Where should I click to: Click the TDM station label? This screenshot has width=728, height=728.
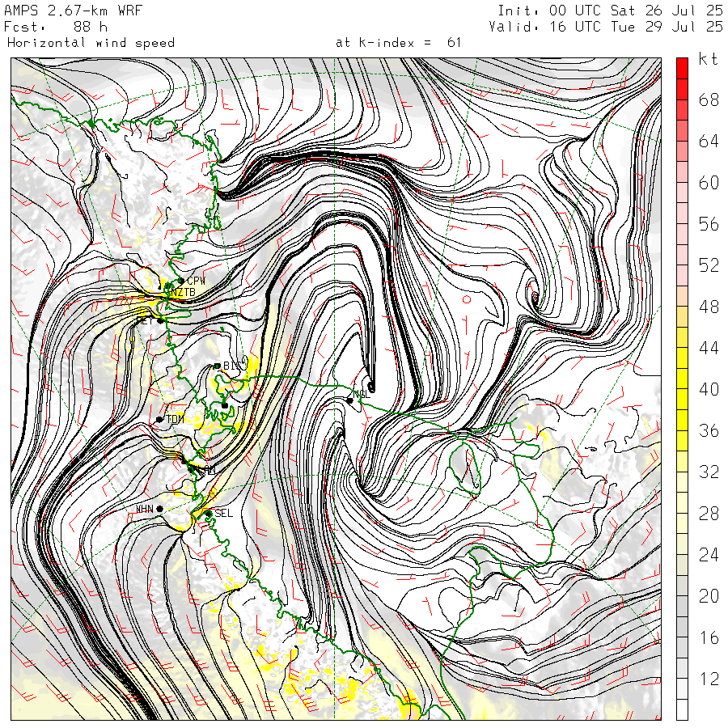pyautogui.click(x=175, y=419)
